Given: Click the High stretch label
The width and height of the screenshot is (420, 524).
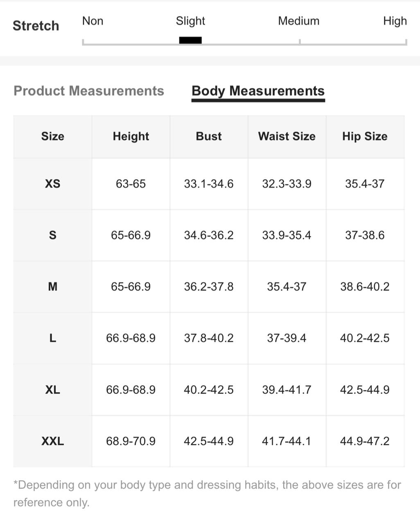Looking at the screenshot, I should pos(395,21).
